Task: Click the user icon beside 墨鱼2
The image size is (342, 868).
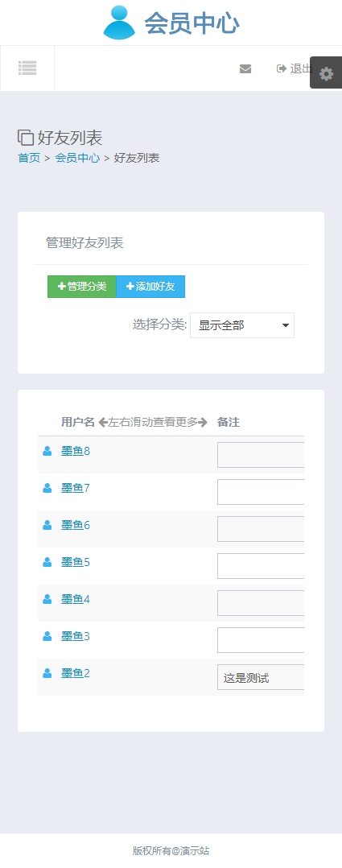Action: tap(47, 673)
